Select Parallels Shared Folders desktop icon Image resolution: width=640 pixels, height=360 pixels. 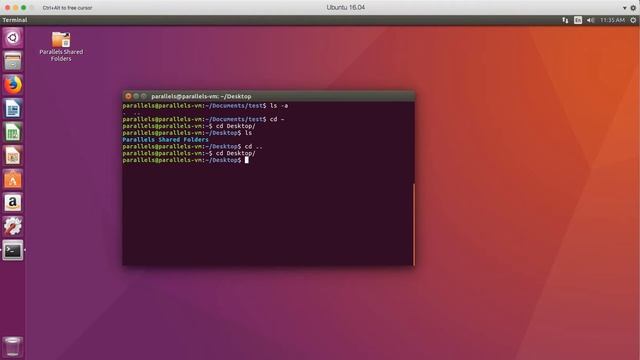click(x=61, y=46)
